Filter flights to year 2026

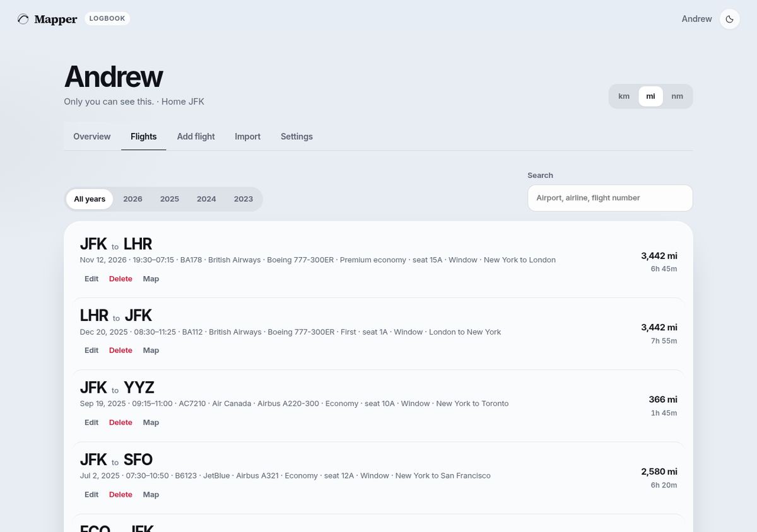click(132, 199)
